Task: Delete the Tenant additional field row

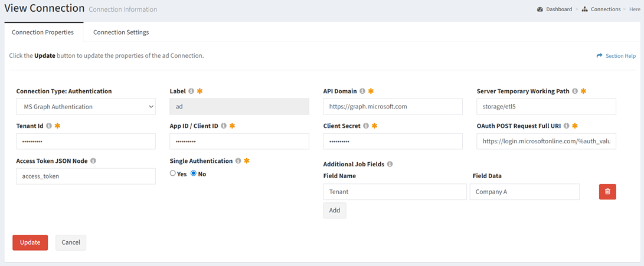Action: (x=607, y=192)
